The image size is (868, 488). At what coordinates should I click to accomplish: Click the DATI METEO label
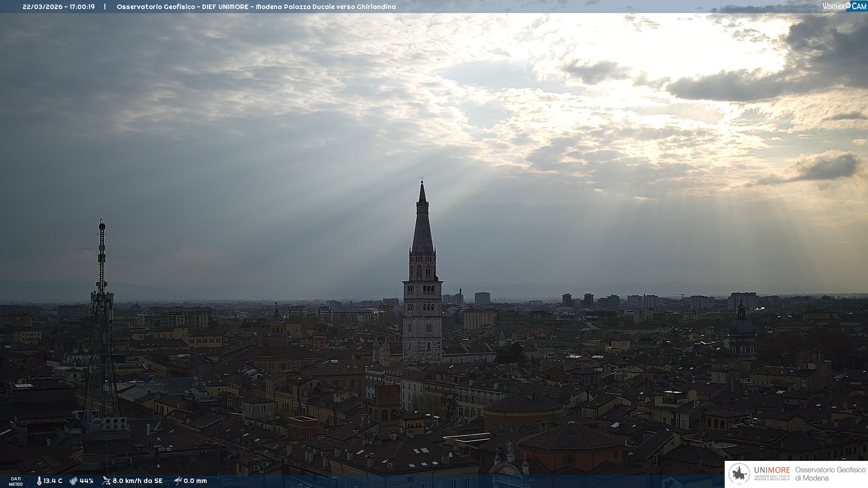(x=16, y=481)
